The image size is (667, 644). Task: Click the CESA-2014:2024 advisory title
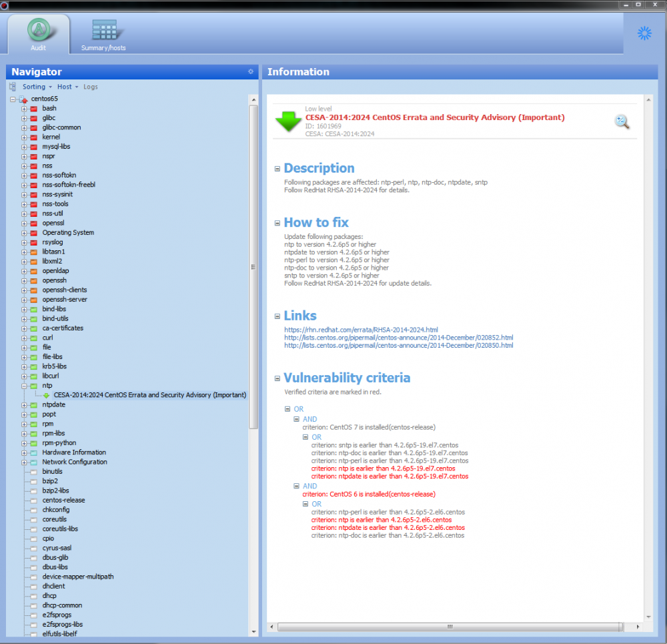pyautogui.click(x=435, y=117)
